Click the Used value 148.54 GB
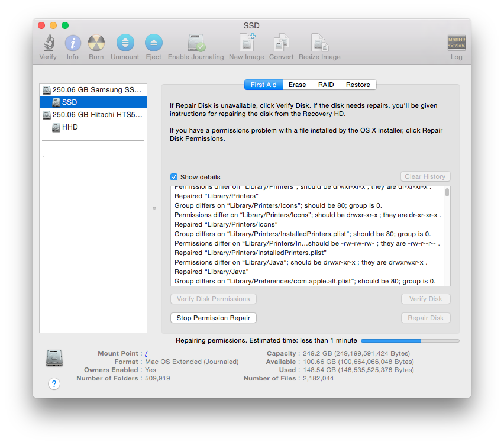The height and width of the screenshot is (445, 504). click(358, 370)
